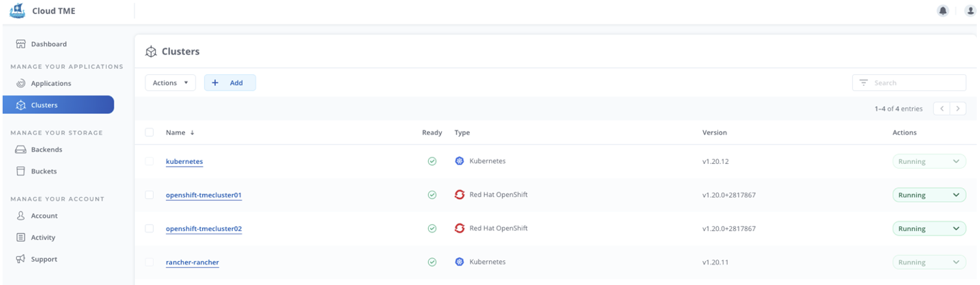Image resolution: width=980 pixels, height=285 pixels.
Task: Select all clusters header checkbox
Action: pyautogui.click(x=149, y=132)
